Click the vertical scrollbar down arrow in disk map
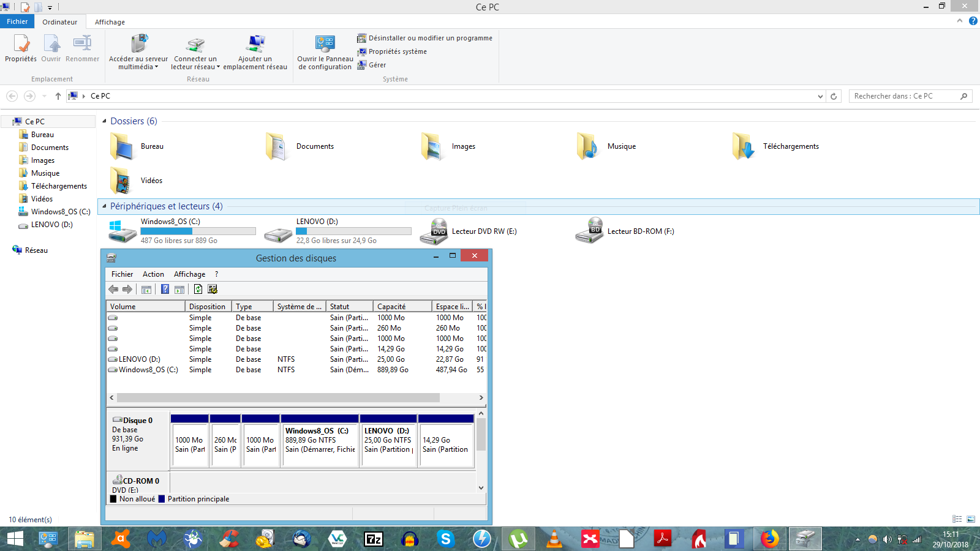980x551 pixels. (481, 488)
